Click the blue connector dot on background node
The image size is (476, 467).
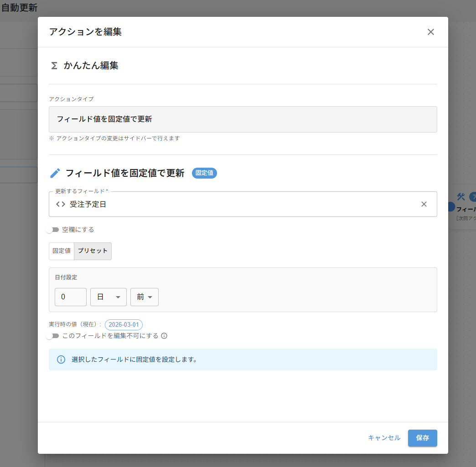(x=451, y=207)
